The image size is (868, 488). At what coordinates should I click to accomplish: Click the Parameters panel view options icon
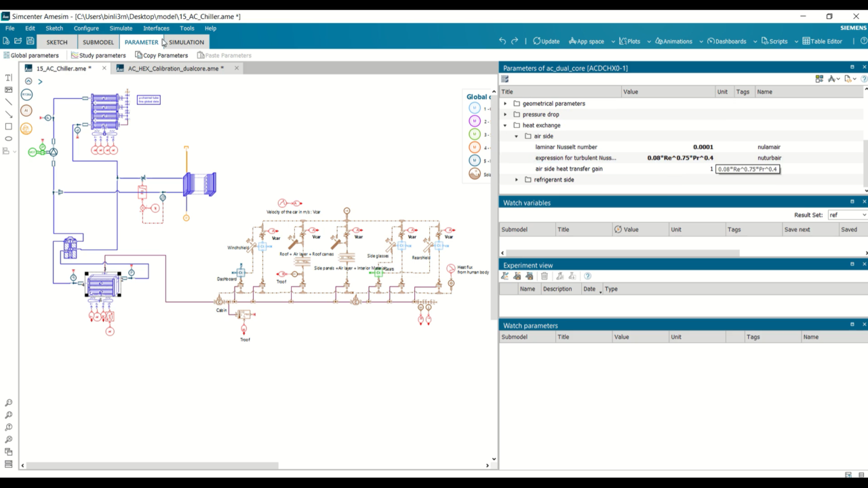(819, 79)
